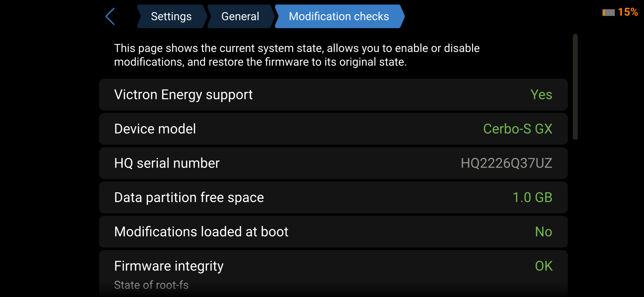Viewport: 644px width, 297px height.
Task: Click the OK firmware integrity status
Action: [544, 266]
